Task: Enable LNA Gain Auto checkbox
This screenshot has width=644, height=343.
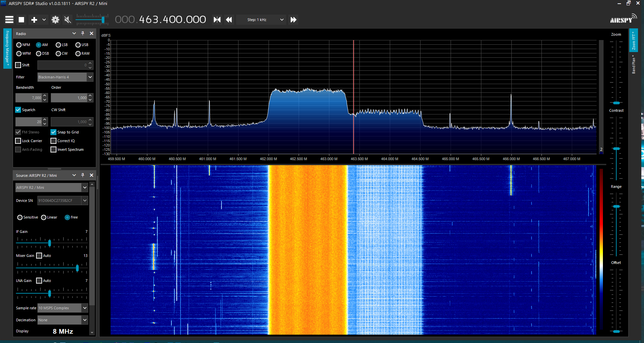Action: 39,281
